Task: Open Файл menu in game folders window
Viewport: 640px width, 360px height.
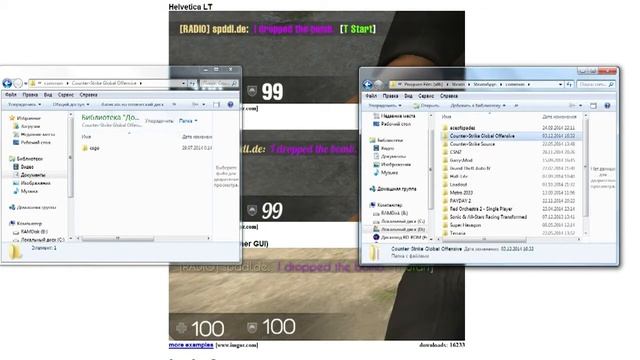Action: (371, 96)
